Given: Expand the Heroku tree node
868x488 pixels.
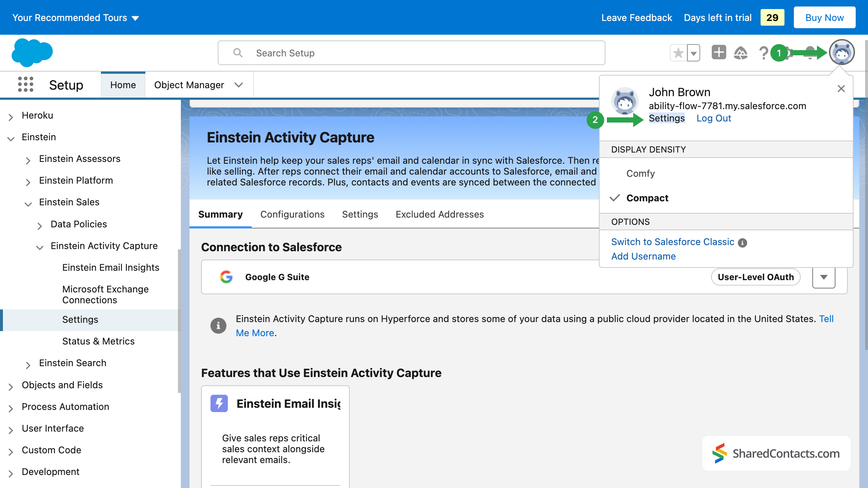Looking at the screenshot, I should click(x=11, y=117).
